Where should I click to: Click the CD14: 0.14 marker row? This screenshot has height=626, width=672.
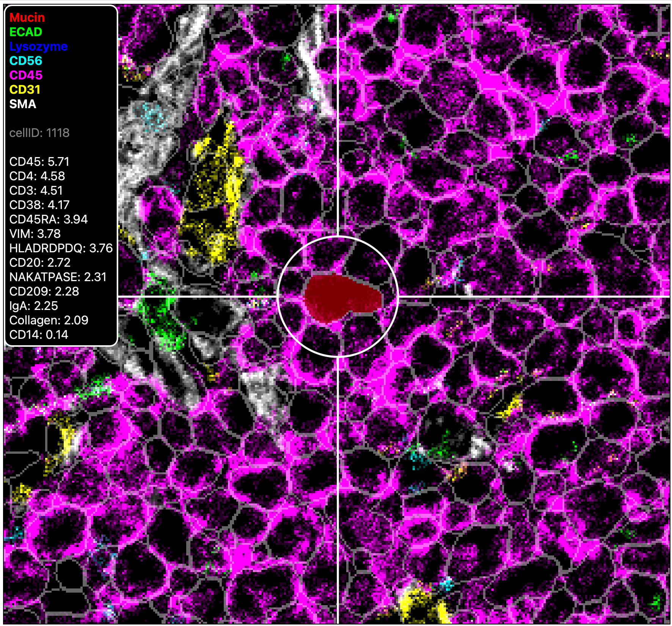(39, 335)
